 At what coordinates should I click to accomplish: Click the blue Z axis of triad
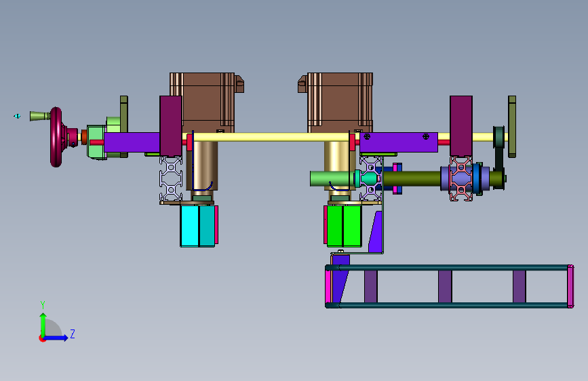[x=56, y=338]
